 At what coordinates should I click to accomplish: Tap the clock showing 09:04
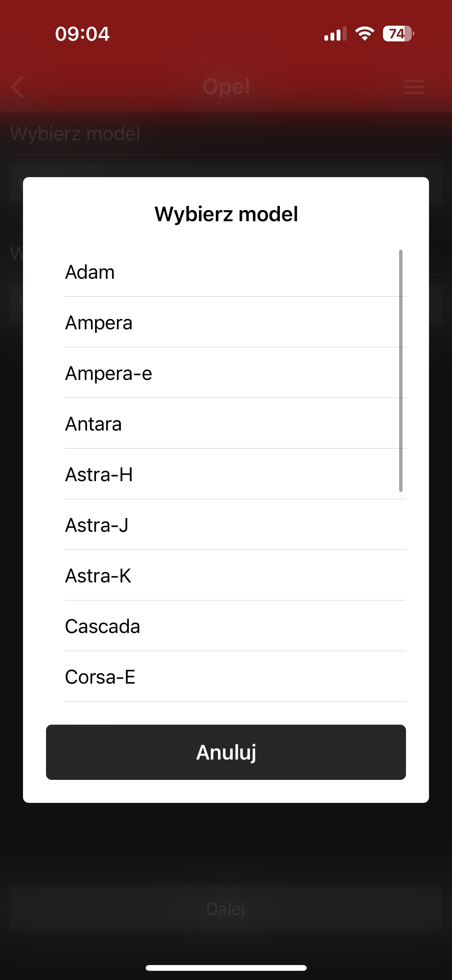coord(82,34)
